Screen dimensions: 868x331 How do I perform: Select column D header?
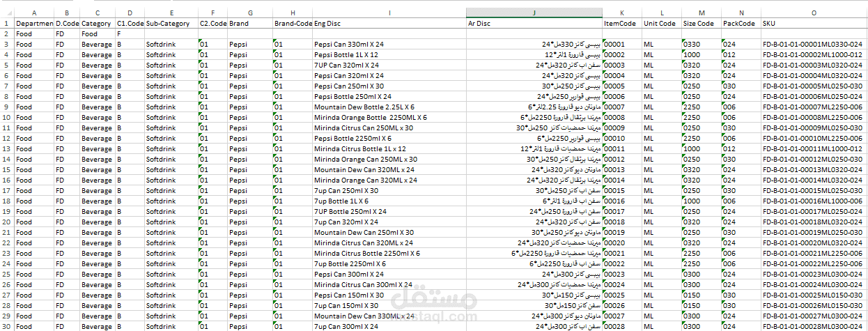point(130,13)
